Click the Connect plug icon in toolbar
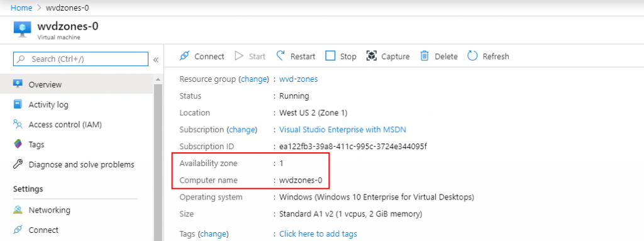644x241 pixels. coord(184,56)
